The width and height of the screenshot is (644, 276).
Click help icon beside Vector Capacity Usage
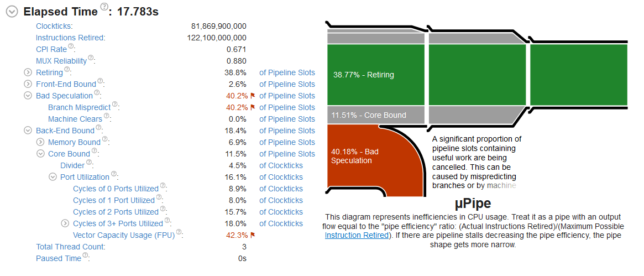pos(178,233)
